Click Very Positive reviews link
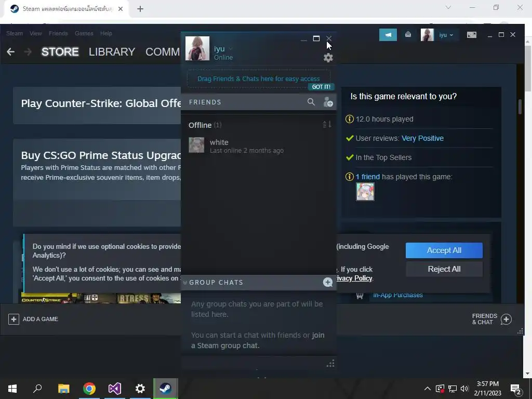Viewport: 532px width, 399px height. point(422,138)
